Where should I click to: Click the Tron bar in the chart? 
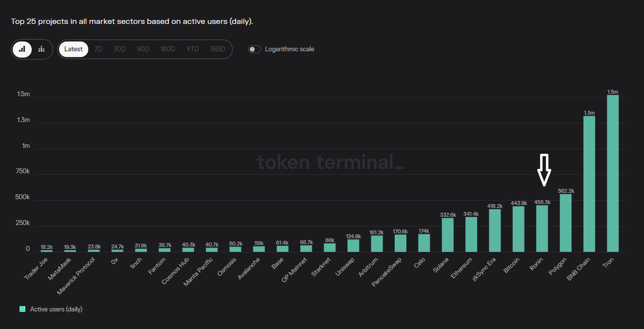[613, 173]
